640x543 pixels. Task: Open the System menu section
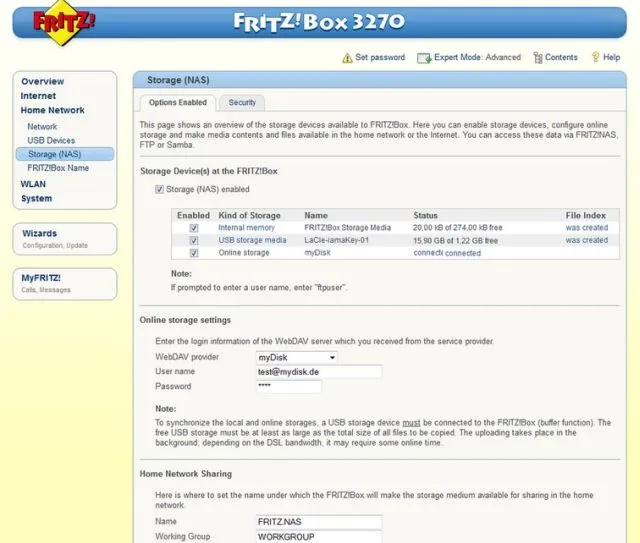[36, 198]
